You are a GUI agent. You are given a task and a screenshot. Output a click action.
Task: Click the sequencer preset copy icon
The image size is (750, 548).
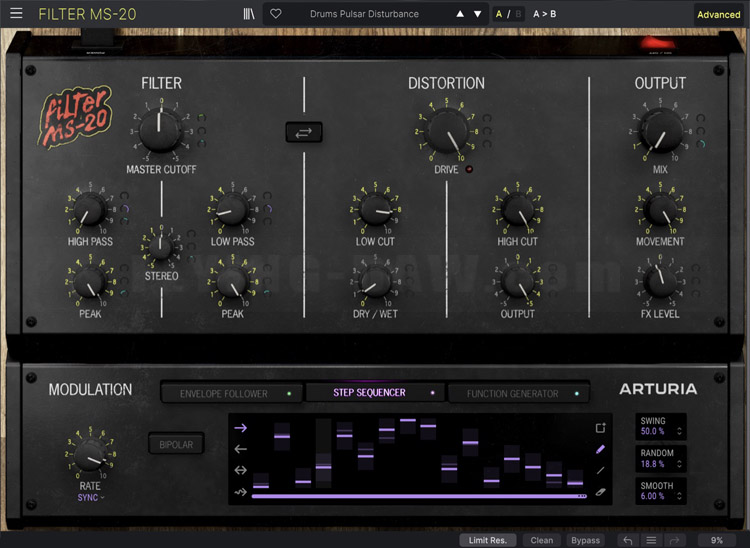click(x=601, y=427)
